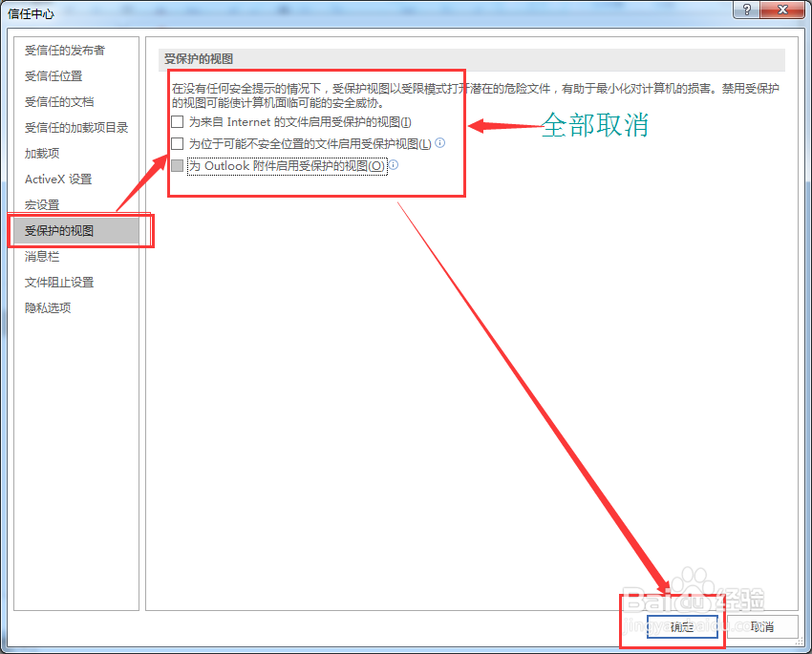Open the 受信任的发布者 category

click(x=65, y=51)
